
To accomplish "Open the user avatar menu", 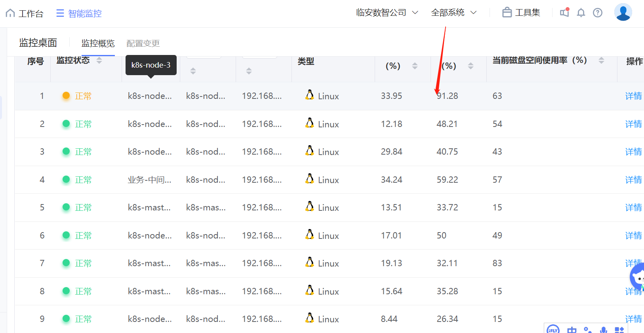I will [x=623, y=12].
